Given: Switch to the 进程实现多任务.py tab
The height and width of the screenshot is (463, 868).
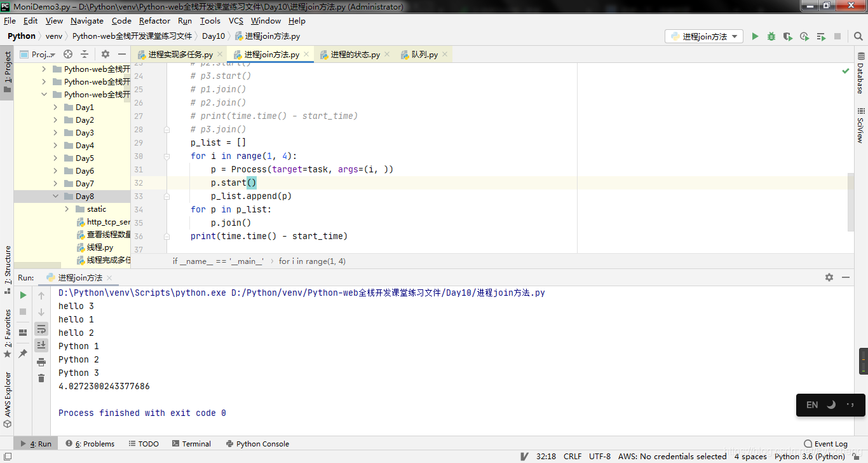Looking at the screenshot, I should 180,55.
